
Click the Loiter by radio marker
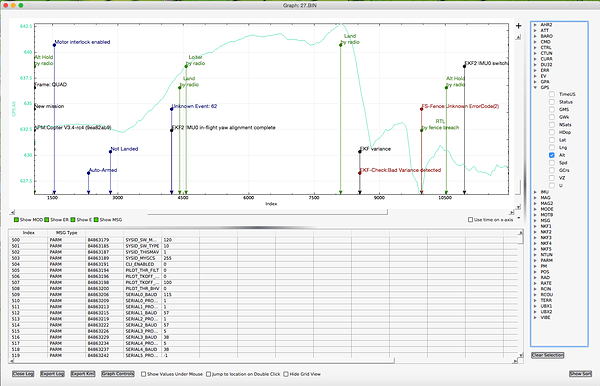[x=186, y=67]
